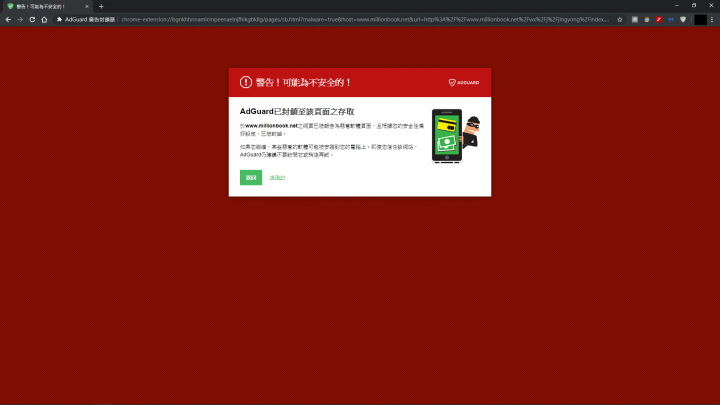Reload the page with the refresh icon
The width and height of the screenshot is (720, 405).
click(32, 20)
